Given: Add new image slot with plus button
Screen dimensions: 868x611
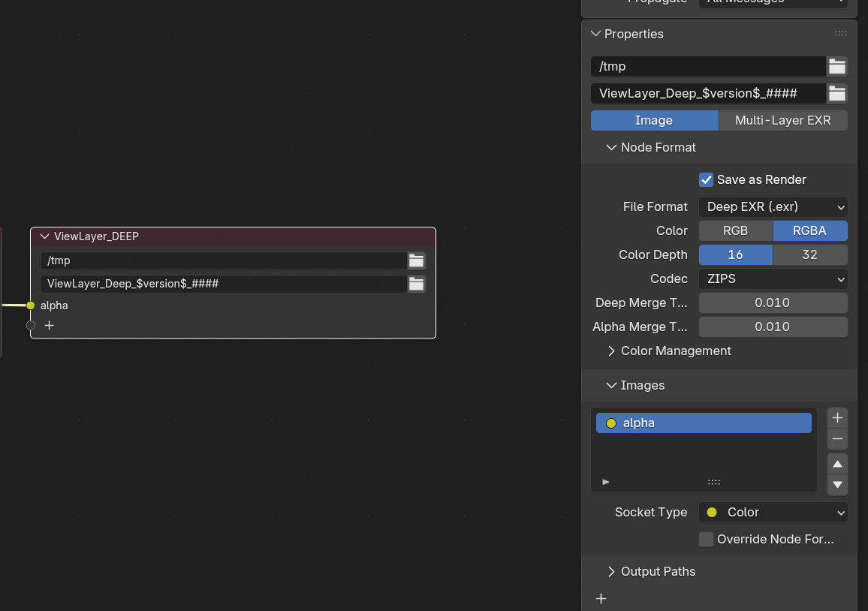Looking at the screenshot, I should tap(837, 418).
